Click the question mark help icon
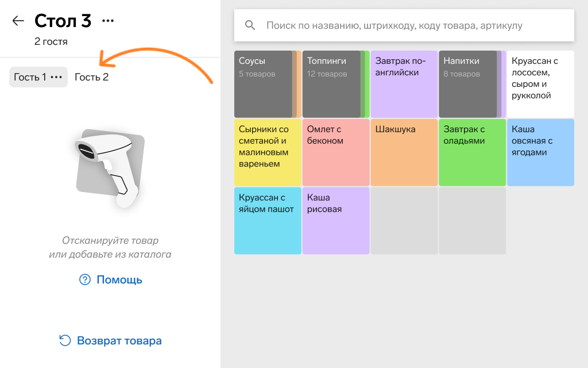The image size is (588, 368). coord(85,280)
